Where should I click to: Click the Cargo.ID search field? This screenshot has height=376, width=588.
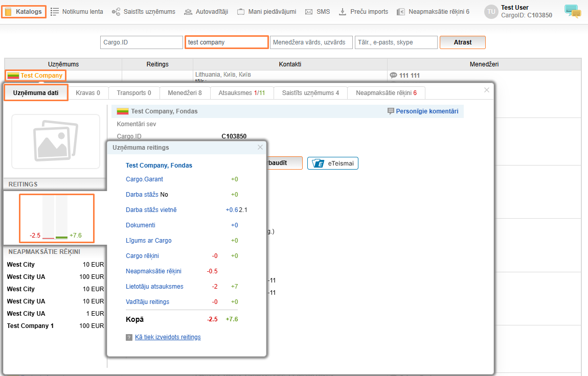pos(142,42)
